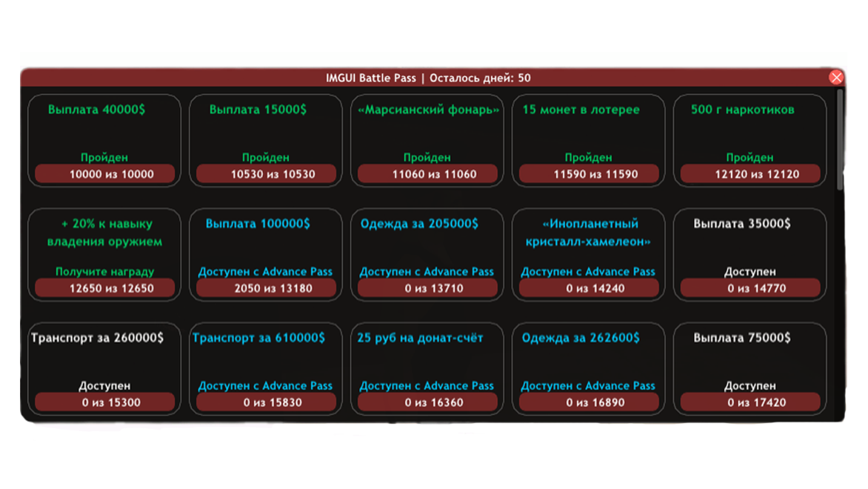The width and height of the screenshot is (868, 489).
Task: Open the Одежда за 262600$ card
Action: [x=589, y=369]
